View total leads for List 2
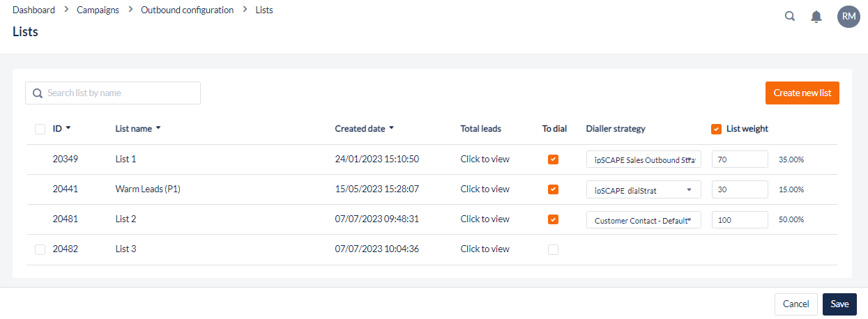The height and width of the screenshot is (319, 868). click(485, 219)
